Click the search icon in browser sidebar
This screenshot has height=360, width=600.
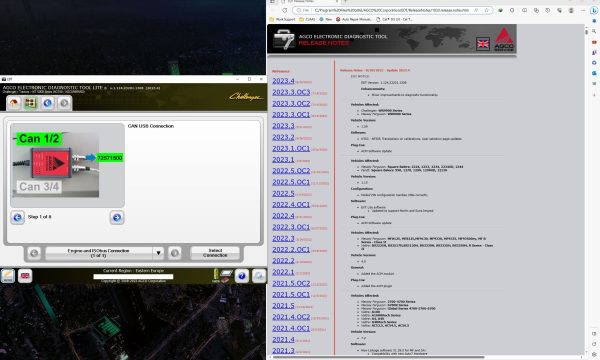[x=594, y=31]
